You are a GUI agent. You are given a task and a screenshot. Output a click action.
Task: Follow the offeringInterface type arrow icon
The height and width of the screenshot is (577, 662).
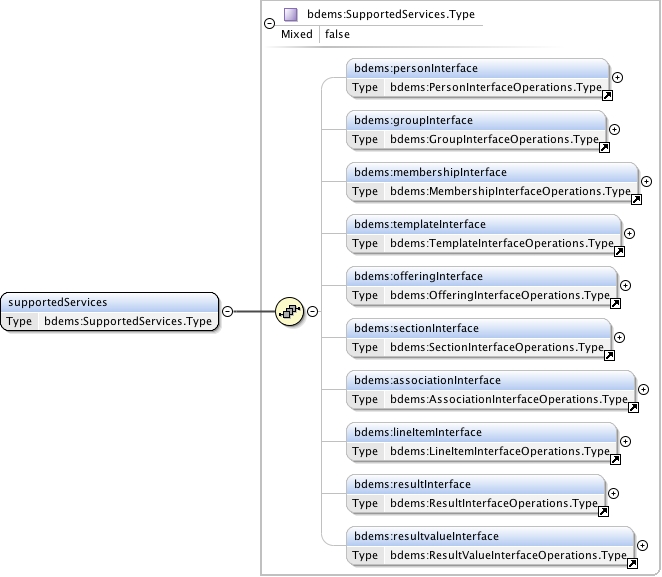pos(615,304)
